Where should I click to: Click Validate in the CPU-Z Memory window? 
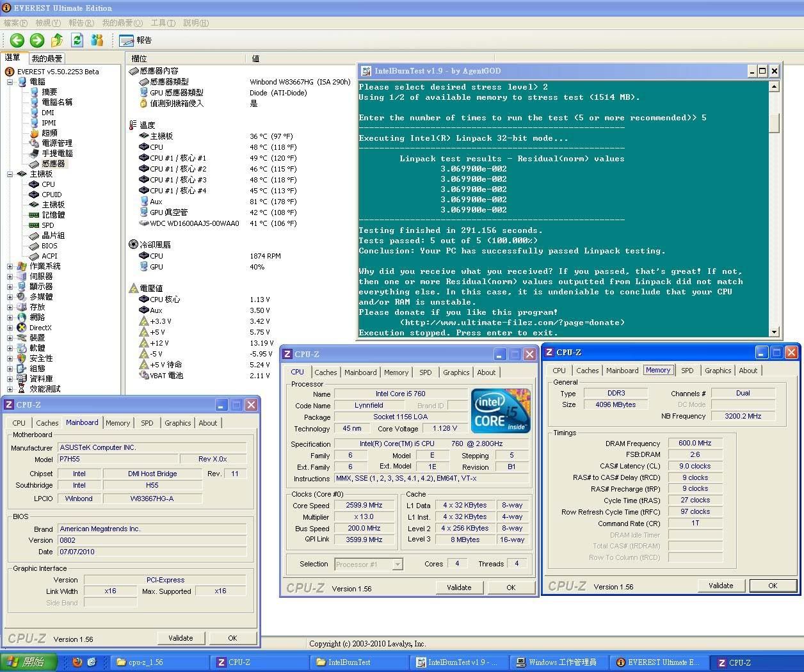click(721, 586)
